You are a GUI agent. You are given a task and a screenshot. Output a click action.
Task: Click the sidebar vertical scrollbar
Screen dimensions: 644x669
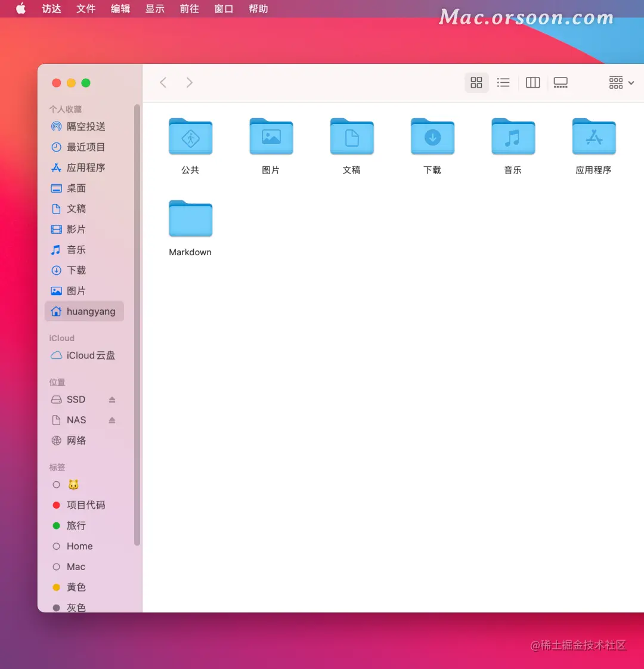point(137,325)
